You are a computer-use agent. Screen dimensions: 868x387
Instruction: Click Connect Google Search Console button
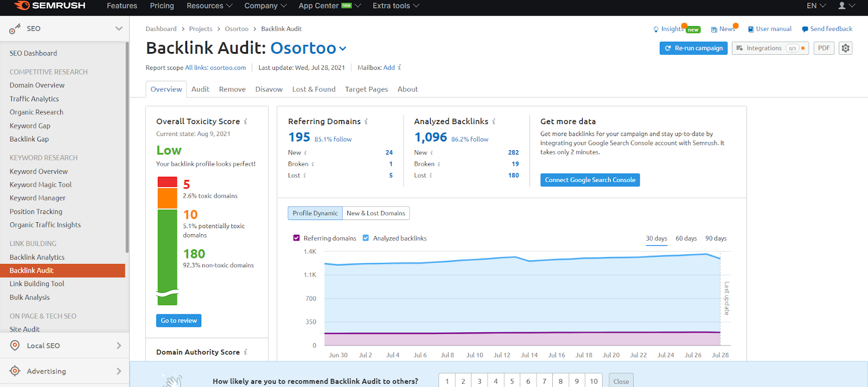pos(590,180)
